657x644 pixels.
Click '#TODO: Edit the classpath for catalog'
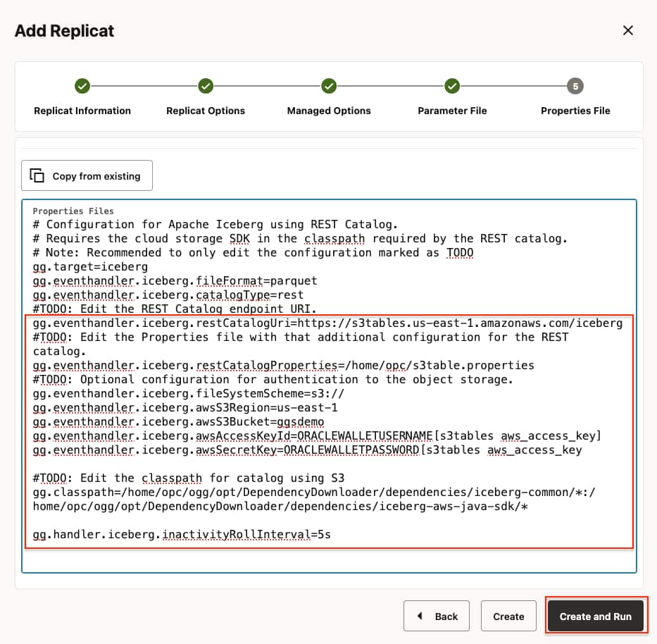[189, 478]
